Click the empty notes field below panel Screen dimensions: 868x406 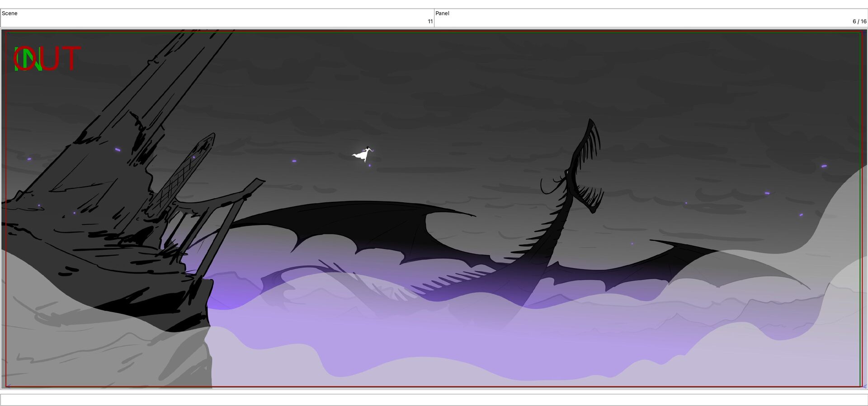point(434,400)
